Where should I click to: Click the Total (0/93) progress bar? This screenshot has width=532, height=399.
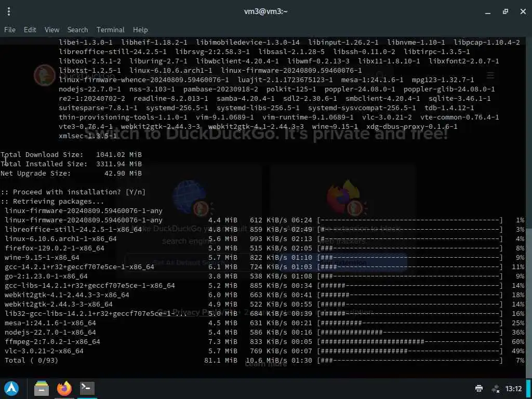(x=410, y=361)
